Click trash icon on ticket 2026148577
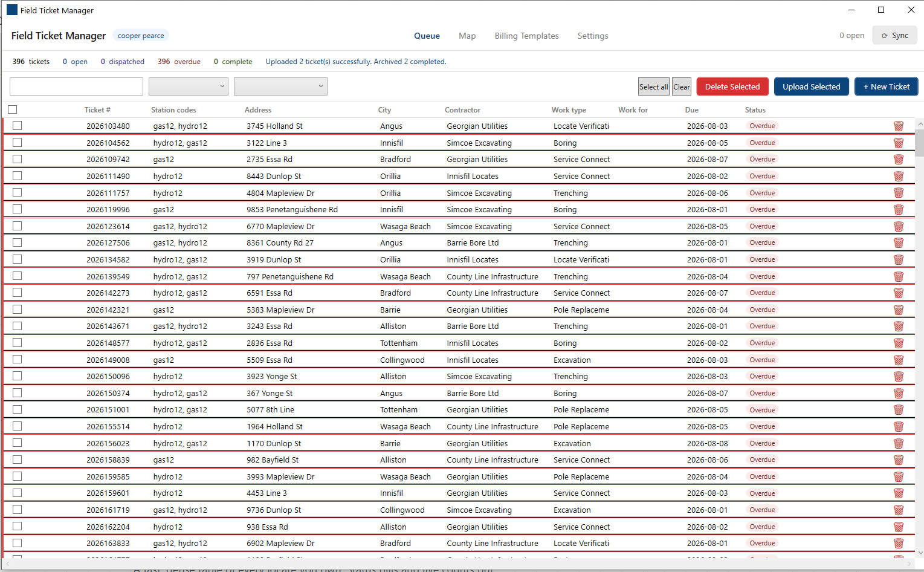 coord(899,343)
